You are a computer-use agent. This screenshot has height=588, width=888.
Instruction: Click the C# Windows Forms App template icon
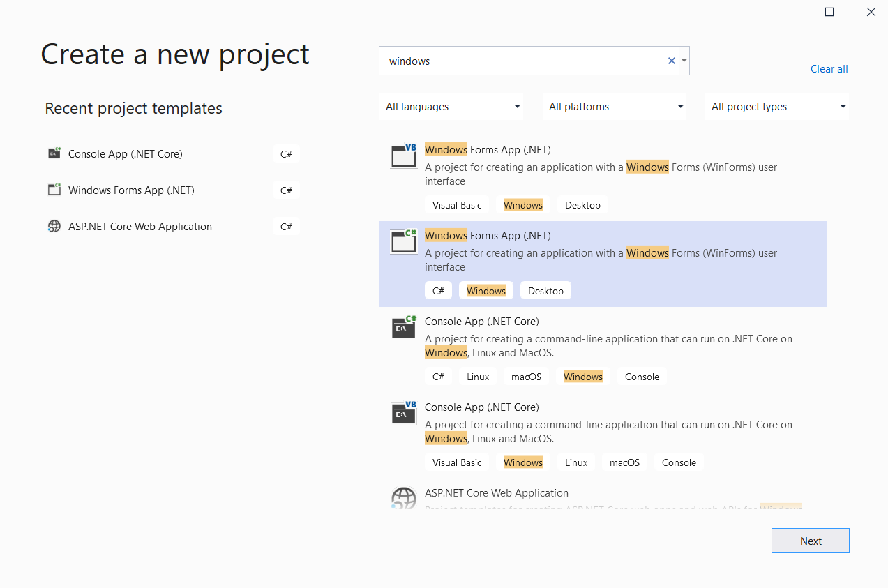point(403,241)
